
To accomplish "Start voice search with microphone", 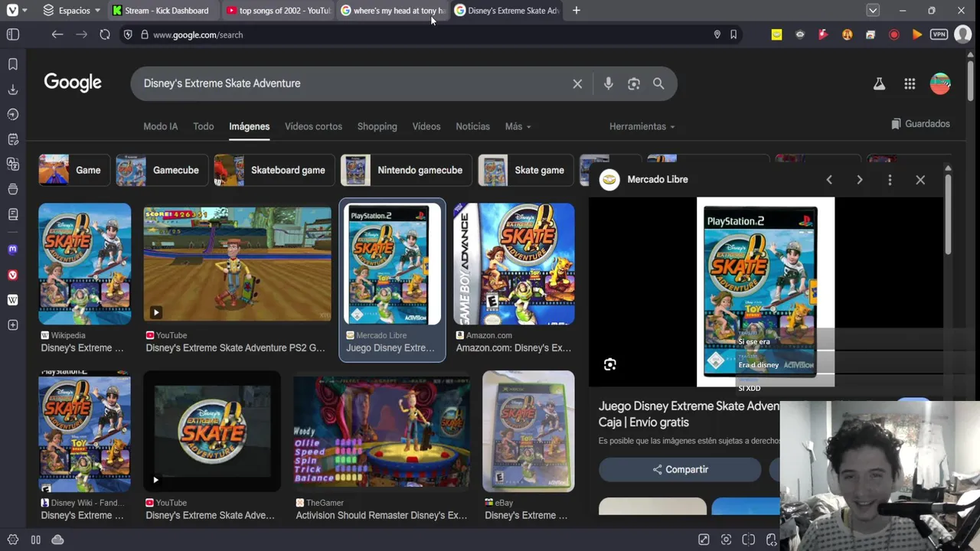I will click(x=608, y=83).
